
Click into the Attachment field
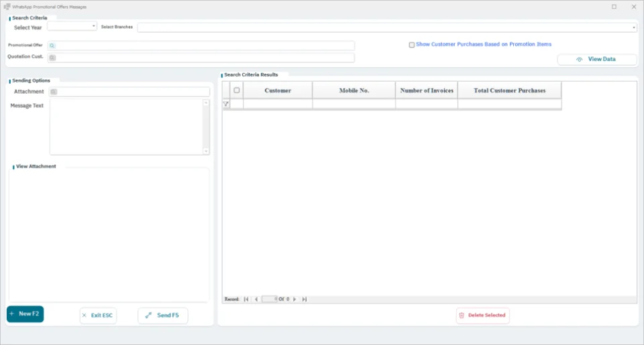click(129, 92)
